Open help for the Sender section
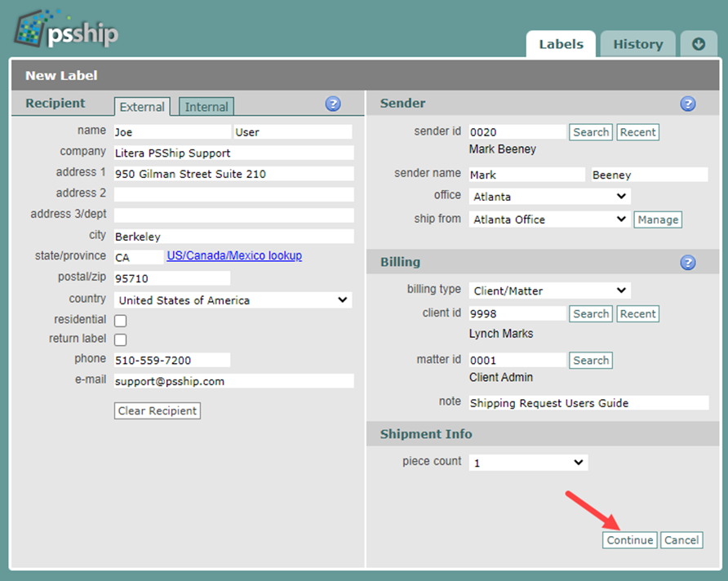Screen dimensions: 728x581 point(688,104)
